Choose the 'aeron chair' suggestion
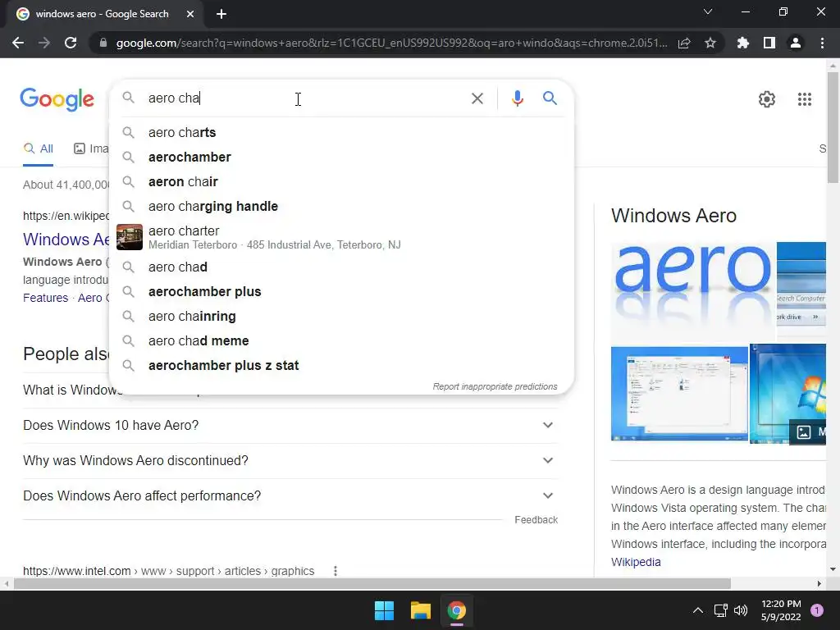 [x=341, y=181]
